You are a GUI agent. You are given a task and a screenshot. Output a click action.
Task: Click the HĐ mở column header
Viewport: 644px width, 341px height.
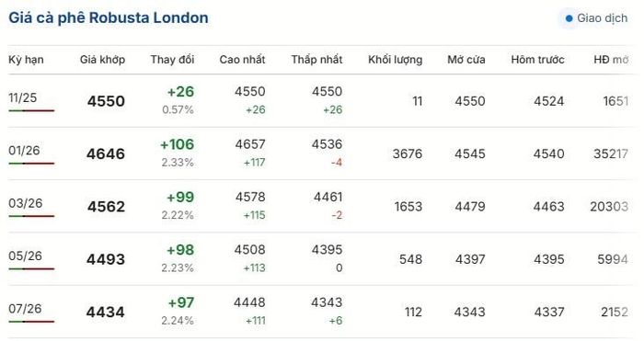(x=611, y=60)
